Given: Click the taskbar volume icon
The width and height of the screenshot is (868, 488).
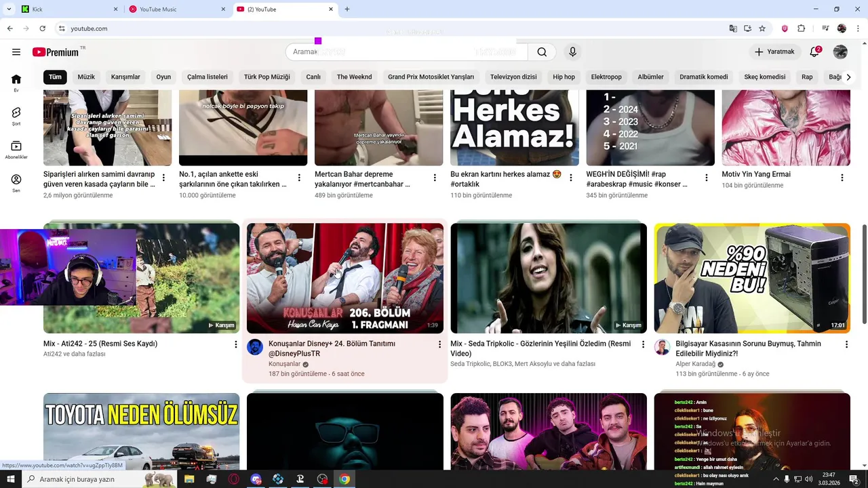Looking at the screenshot, I should pos(808,479).
